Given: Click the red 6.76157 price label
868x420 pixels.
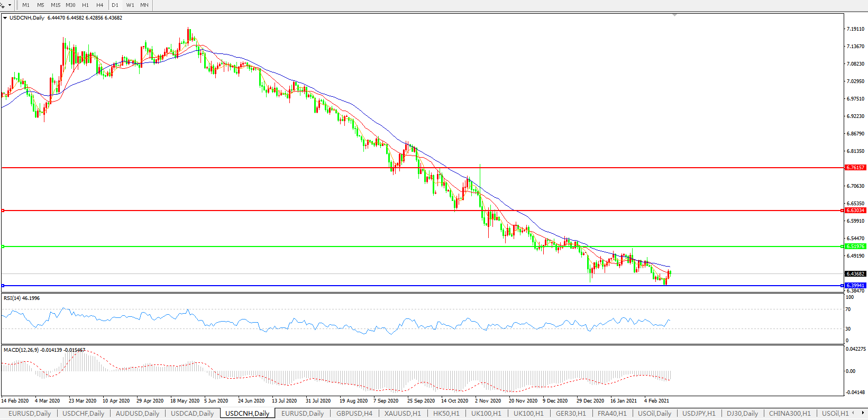Looking at the screenshot, I should pyautogui.click(x=855, y=168).
